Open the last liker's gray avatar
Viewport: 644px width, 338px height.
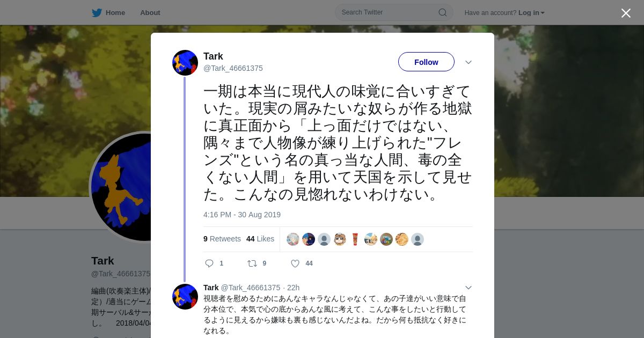point(418,239)
